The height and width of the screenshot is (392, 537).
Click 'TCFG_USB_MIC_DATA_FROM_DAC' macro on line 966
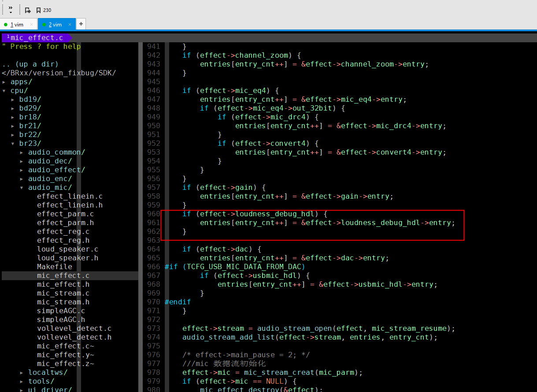(244, 267)
